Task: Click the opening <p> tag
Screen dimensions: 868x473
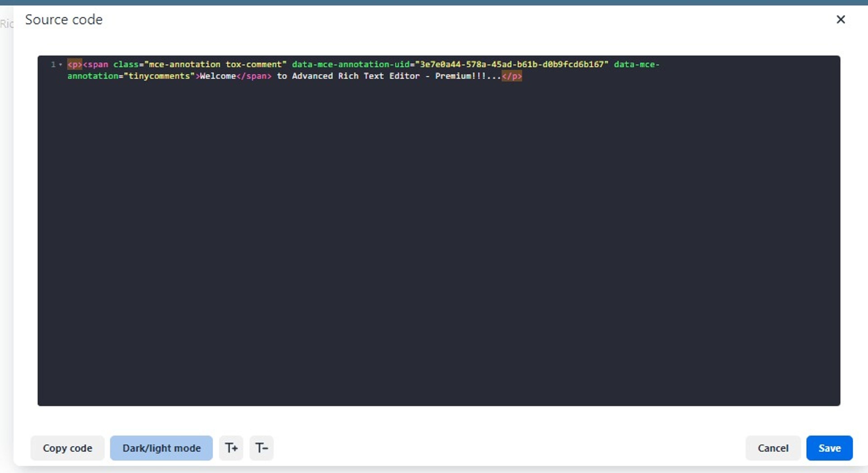Action: pyautogui.click(x=75, y=64)
